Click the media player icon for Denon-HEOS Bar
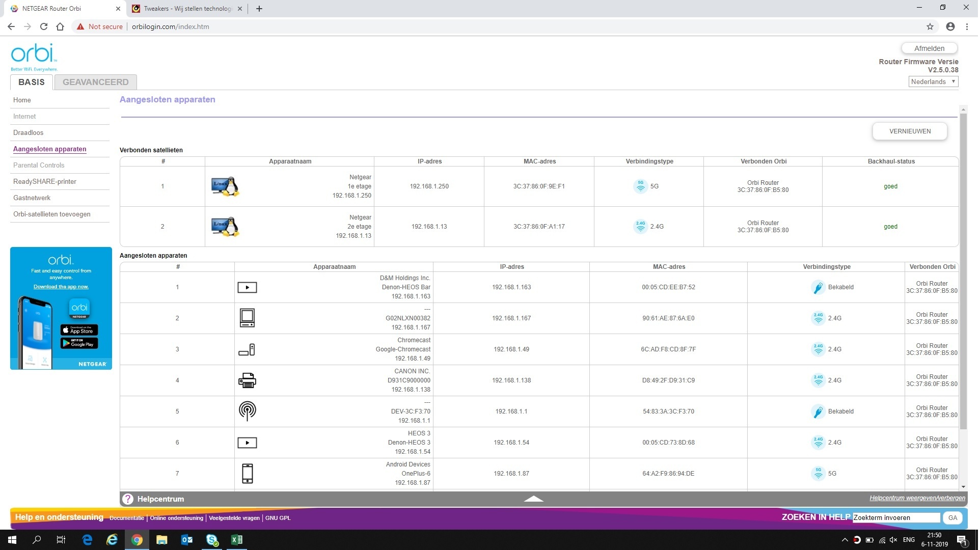This screenshot has width=980, height=550. [248, 288]
